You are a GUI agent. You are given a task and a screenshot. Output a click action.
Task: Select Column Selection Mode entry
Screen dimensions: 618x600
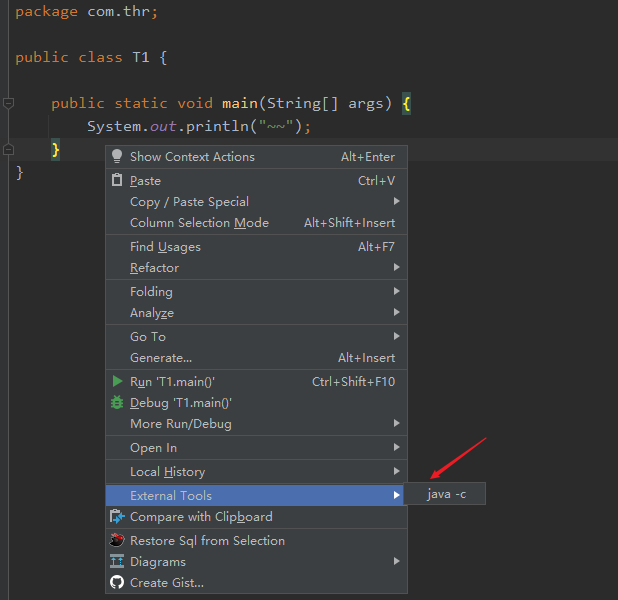(x=257, y=223)
